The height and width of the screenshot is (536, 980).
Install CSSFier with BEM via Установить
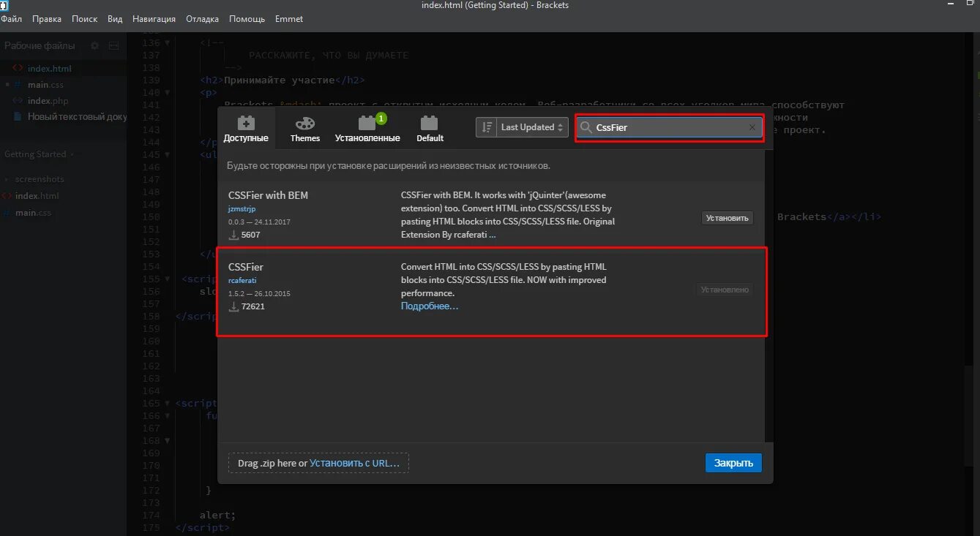pyautogui.click(x=727, y=218)
